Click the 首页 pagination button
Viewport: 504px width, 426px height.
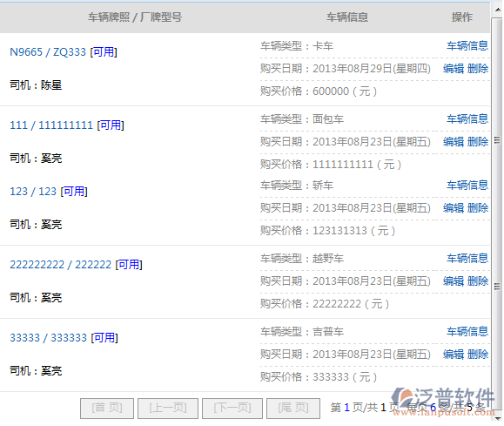click(107, 409)
